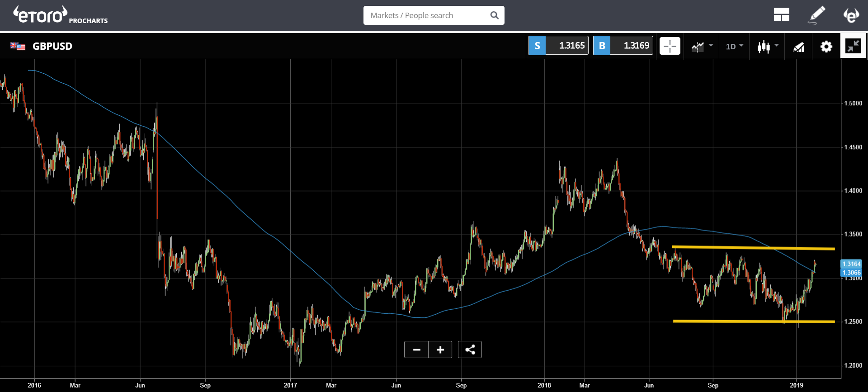The width and height of the screenshot is (868, 392).
Task: Click the Buy button at 1.3169
Action: pyautogui.click(x=623, y=46)
